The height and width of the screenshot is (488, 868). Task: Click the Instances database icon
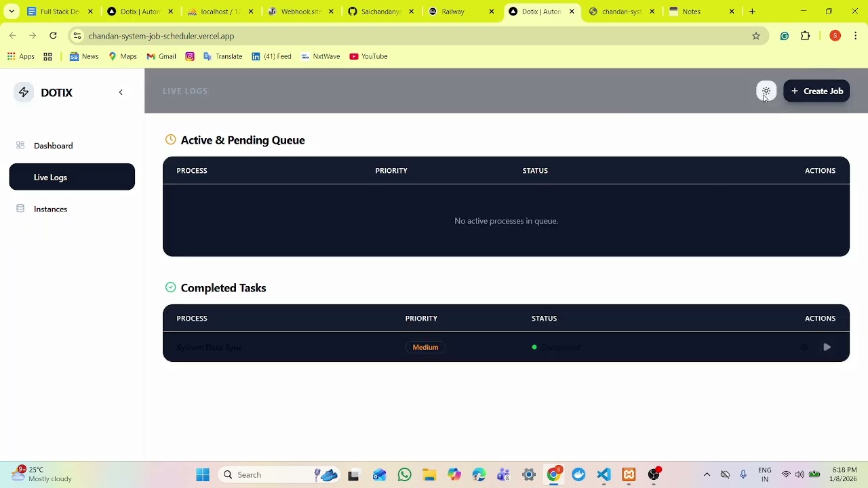point(20,209)
